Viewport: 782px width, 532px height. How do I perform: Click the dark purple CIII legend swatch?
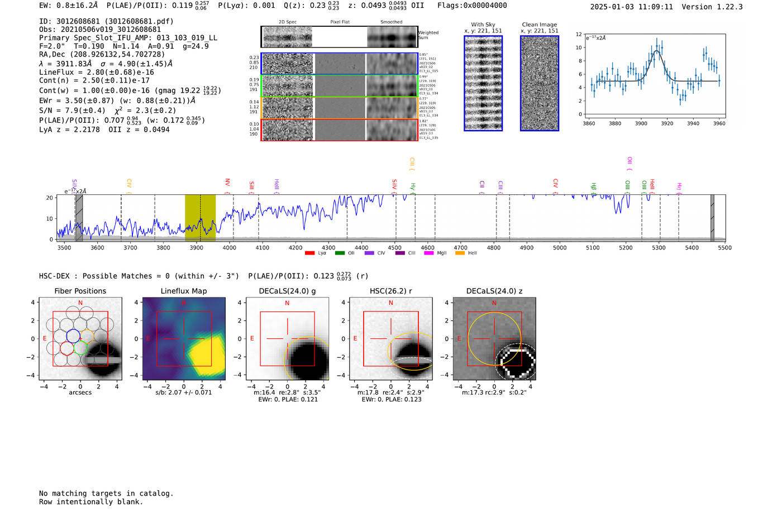[x=400, y=253]
